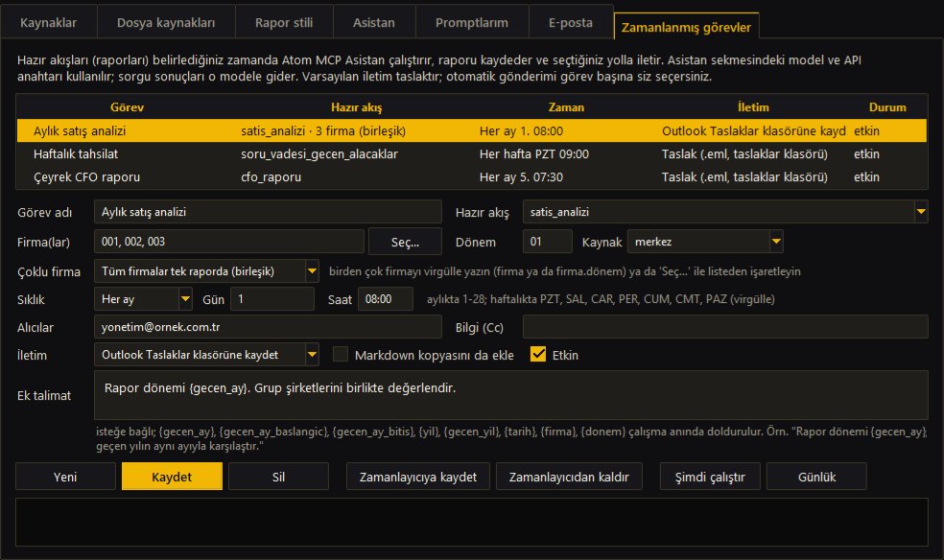
Task: Open the Çoklu firma dropdown
Action: [x=312, y=271]
